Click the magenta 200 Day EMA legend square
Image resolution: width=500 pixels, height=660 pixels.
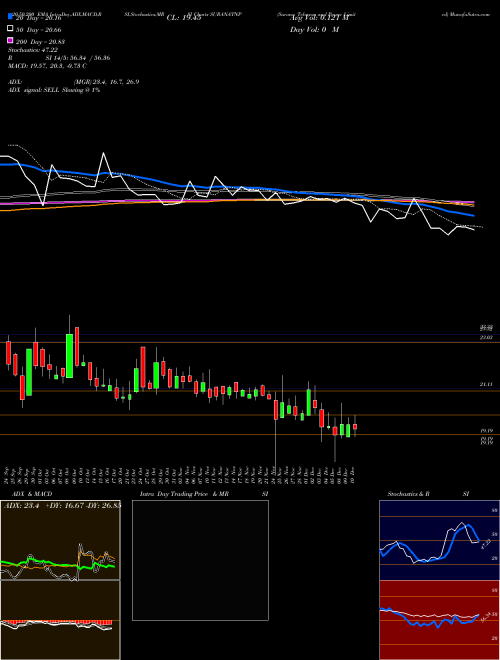[x=10, y=41]
